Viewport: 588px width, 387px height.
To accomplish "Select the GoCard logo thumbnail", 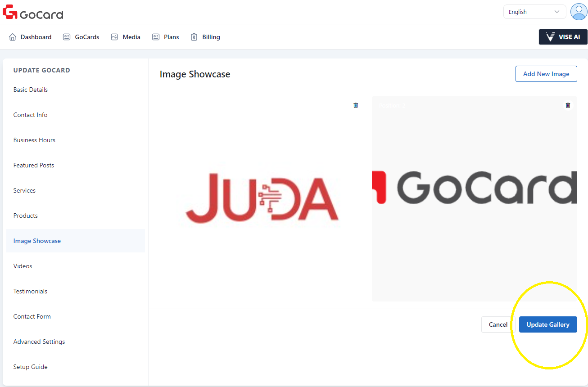I will point(474,199).
